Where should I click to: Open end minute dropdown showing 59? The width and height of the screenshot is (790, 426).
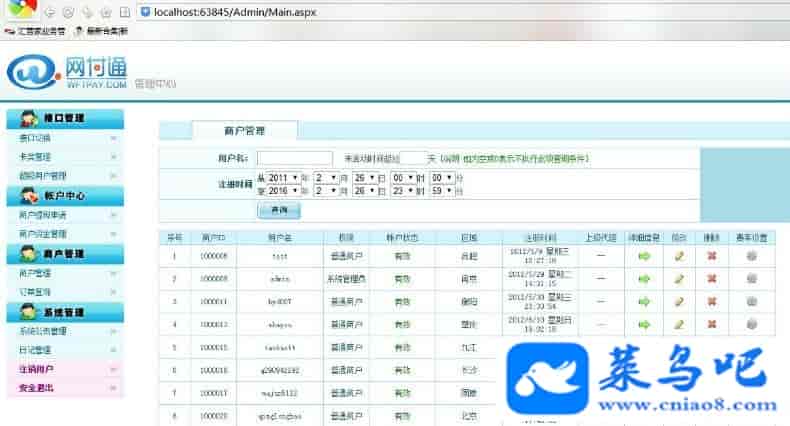[442, 190]
